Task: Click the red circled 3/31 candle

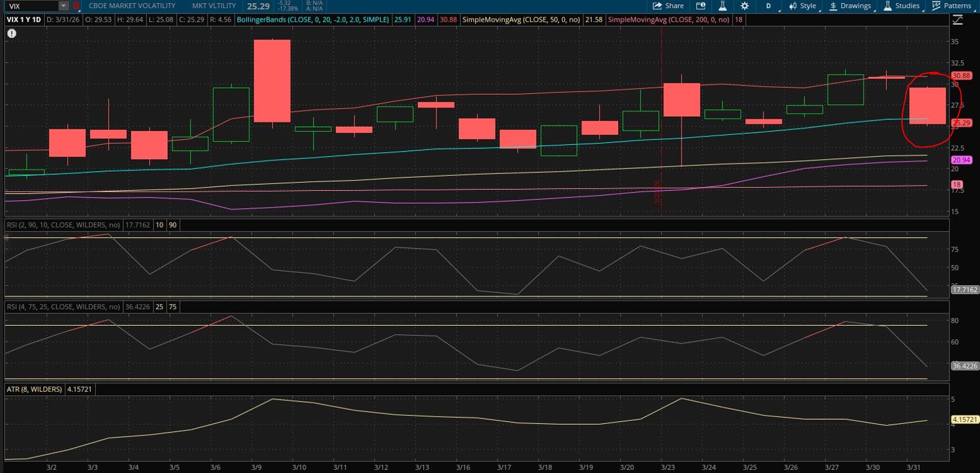Action: pyautogui.click(x=927, y=106)
